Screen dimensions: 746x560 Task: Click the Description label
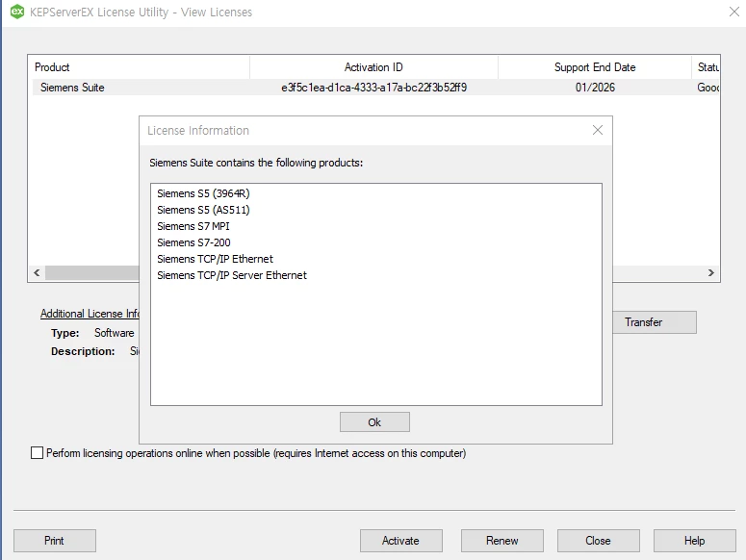click(x=83, y=351)
